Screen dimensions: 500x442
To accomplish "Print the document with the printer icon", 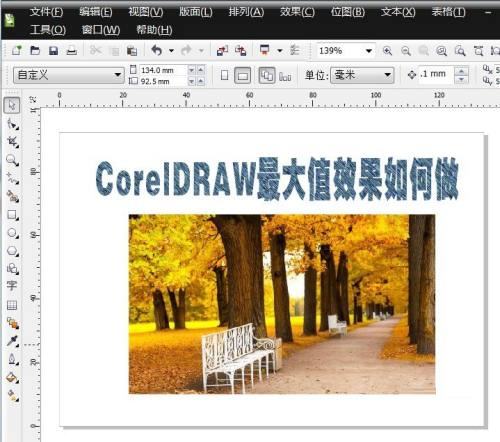I will [x=72, y=50].
